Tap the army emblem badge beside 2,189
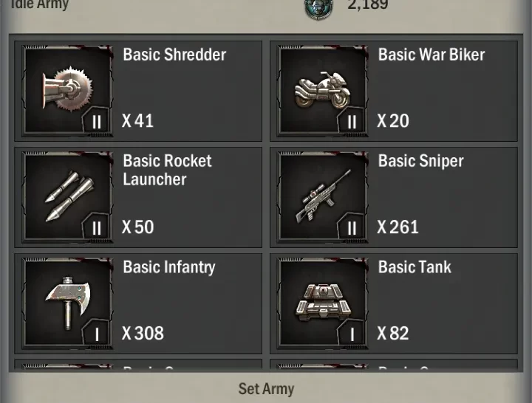The width and height of the screenshot is (532, 403). (x=318, y=8)
